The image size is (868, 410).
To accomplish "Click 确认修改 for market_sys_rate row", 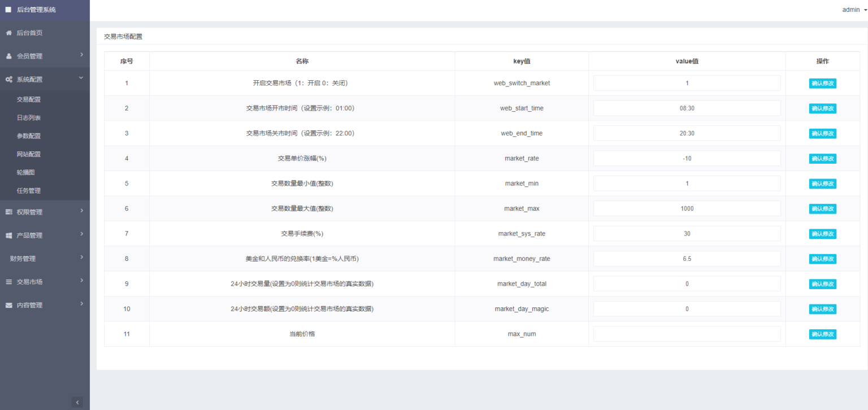I will pyautogui.click(x=822, y=234).
